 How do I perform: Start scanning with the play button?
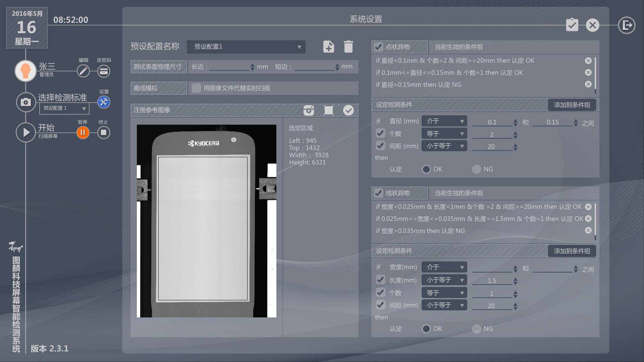(x=26, y=132)
